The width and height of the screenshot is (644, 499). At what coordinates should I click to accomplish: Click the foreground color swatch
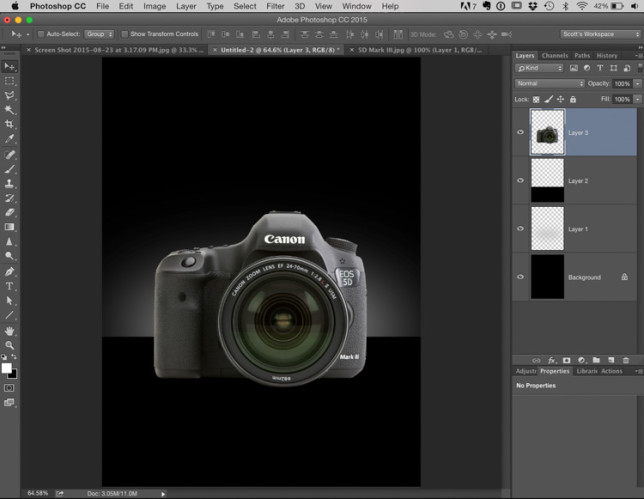(7, 368)
